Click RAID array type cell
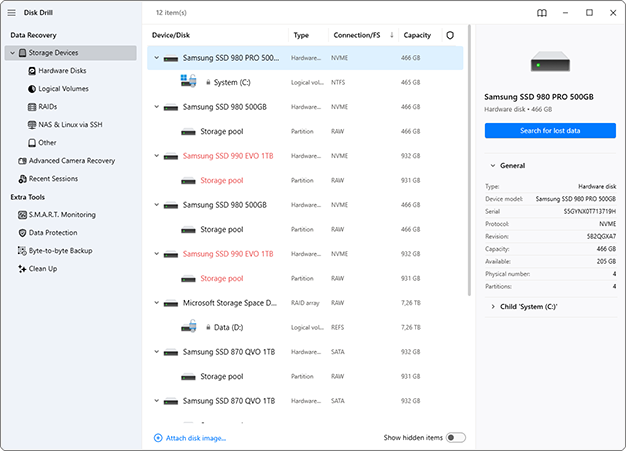The image size is (626, 451). click(x=305, y=303)
